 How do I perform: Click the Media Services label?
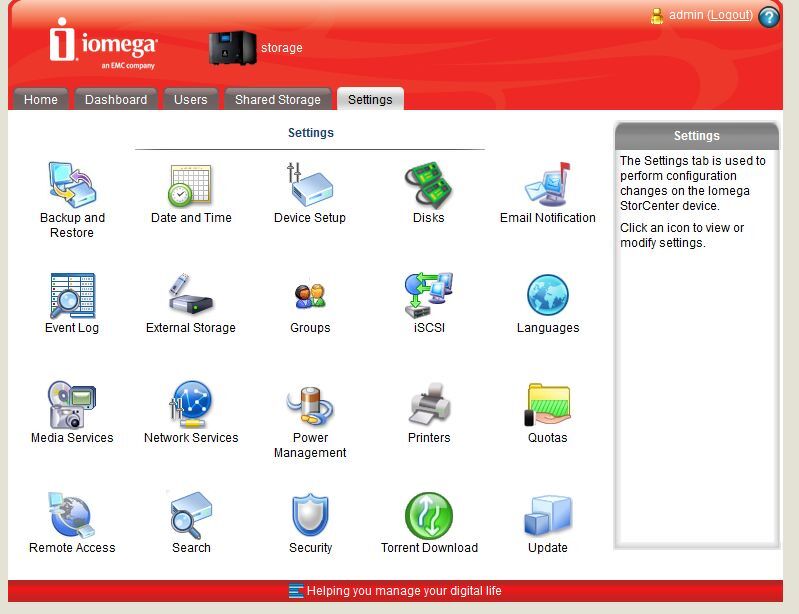(72, 437)
